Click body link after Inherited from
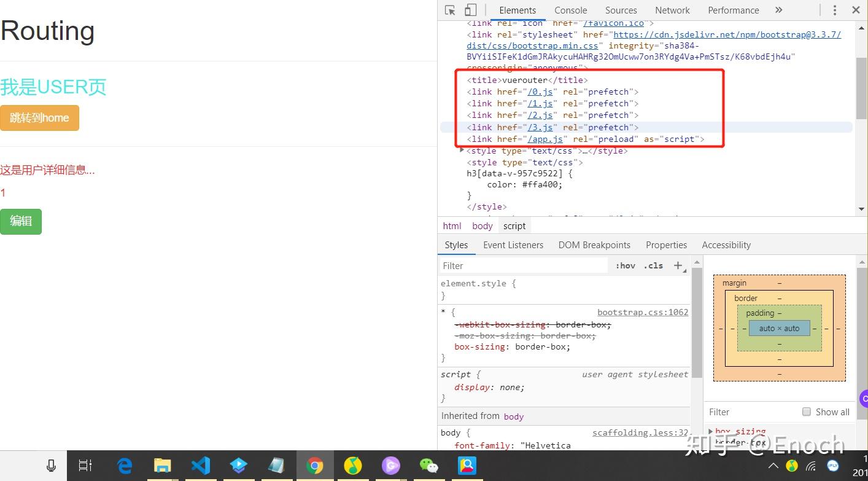The width and height of the screenshot is (868, 481). [x=514, y=416]
